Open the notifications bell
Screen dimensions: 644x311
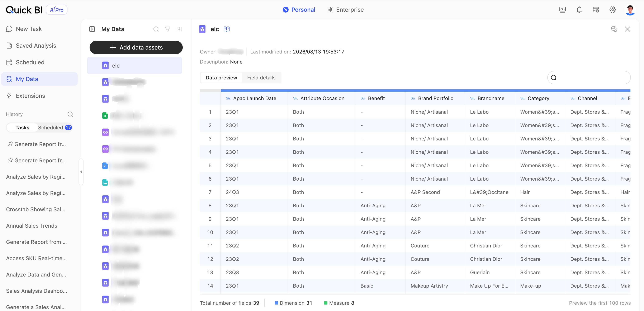pos(579,10)
